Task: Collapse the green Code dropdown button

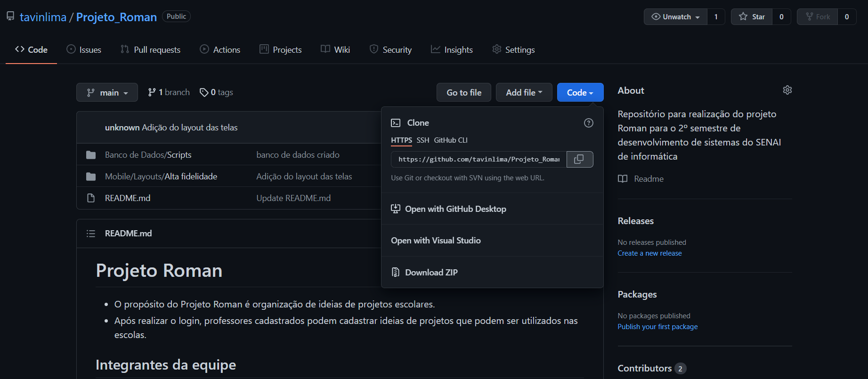Action: 580,92
